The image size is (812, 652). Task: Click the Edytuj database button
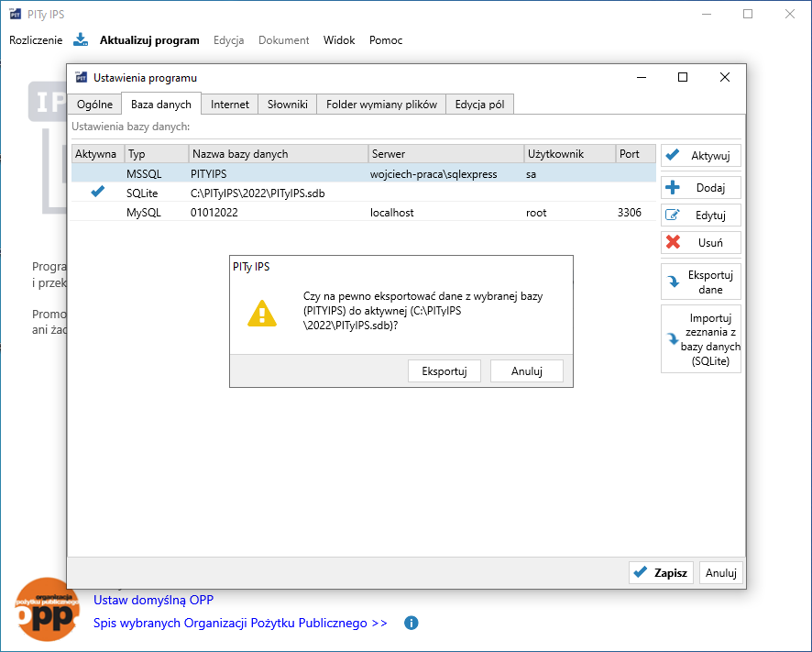pos(700,215)
